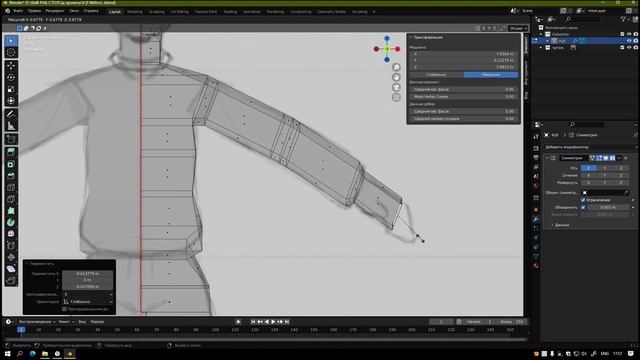Toggle the camera view icon in viewport
This screenshot has height=360, width=640.
[x=396, y=87]
